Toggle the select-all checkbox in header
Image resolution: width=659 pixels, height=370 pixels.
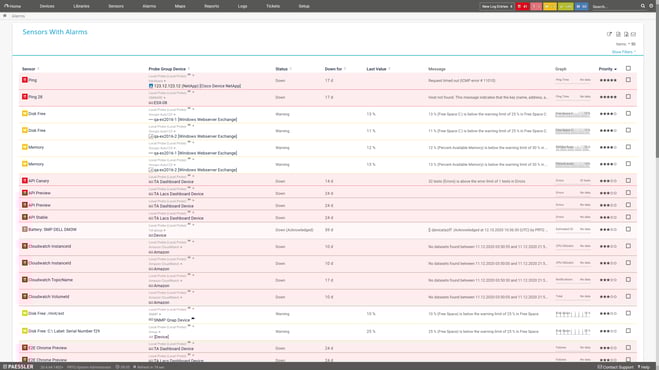coord(628,68)
